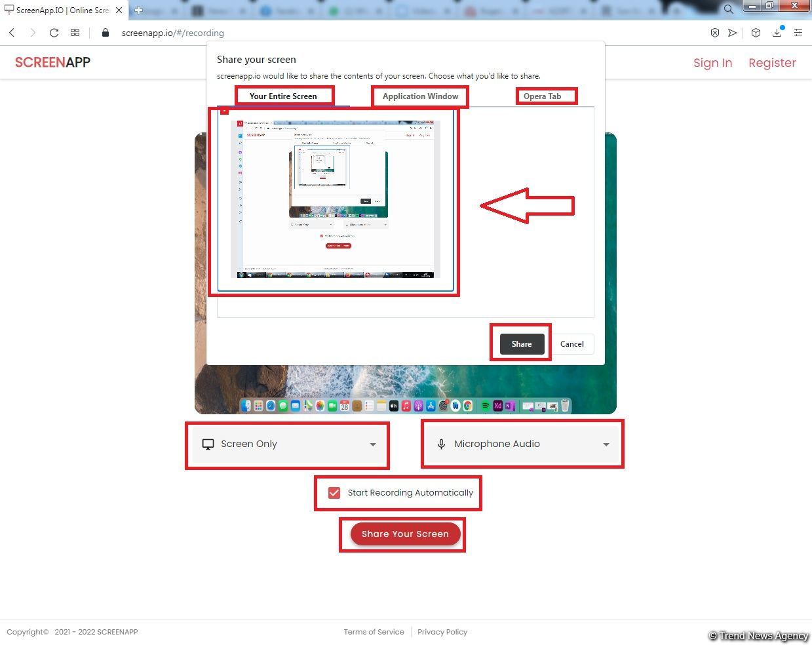Click Trash icon in the preview dock
The width and height of the screenshot is (812, 645).
point(565,406)
